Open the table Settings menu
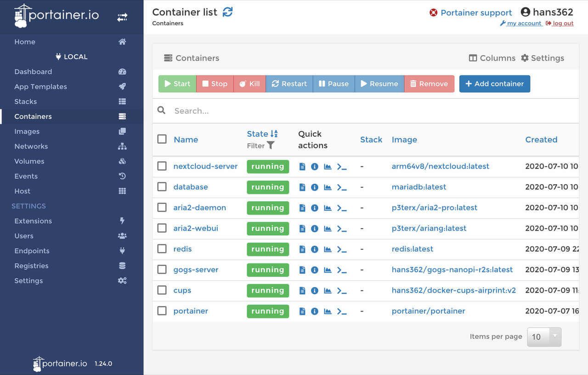This screenshot has height=375, width=588. [543, 58]
